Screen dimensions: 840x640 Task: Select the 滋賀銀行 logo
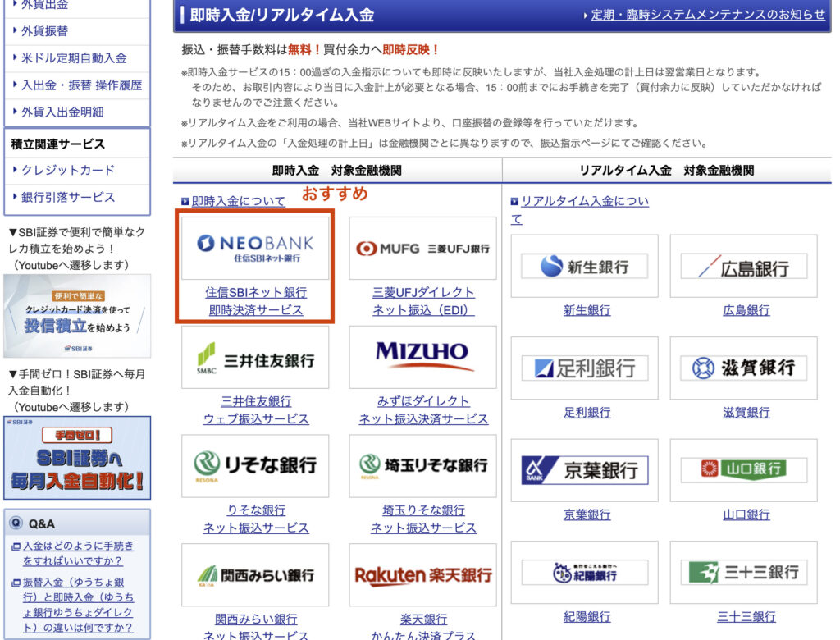(x=742, y=368)
